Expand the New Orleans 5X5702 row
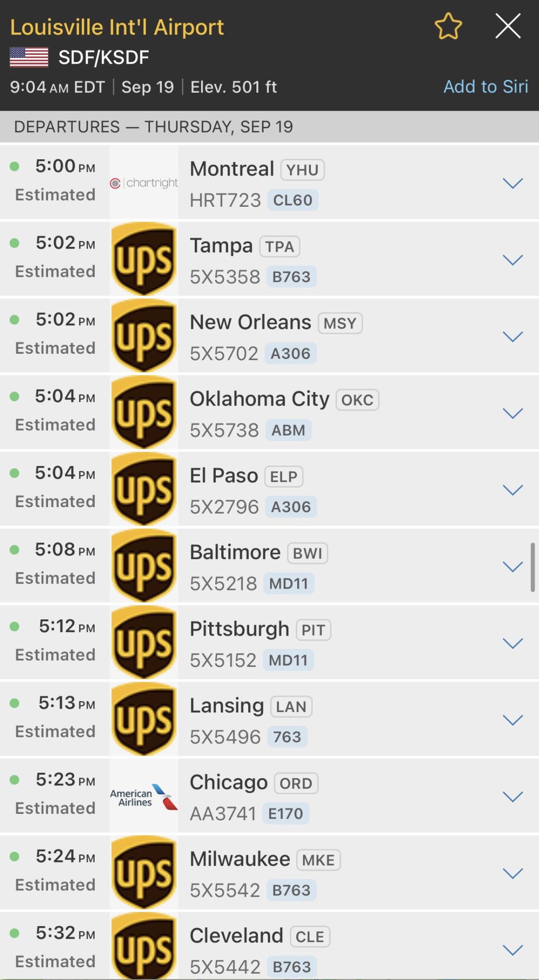539x980 pixels. click(513, 337)
